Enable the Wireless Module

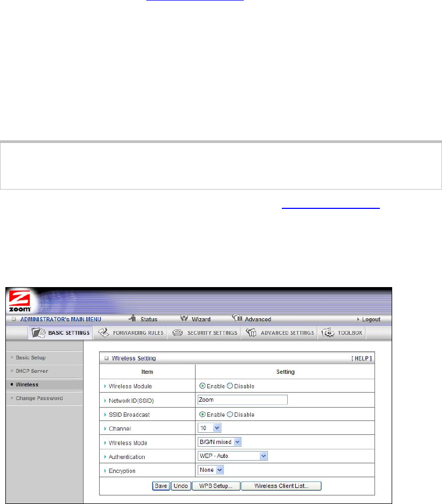[202, 386]
